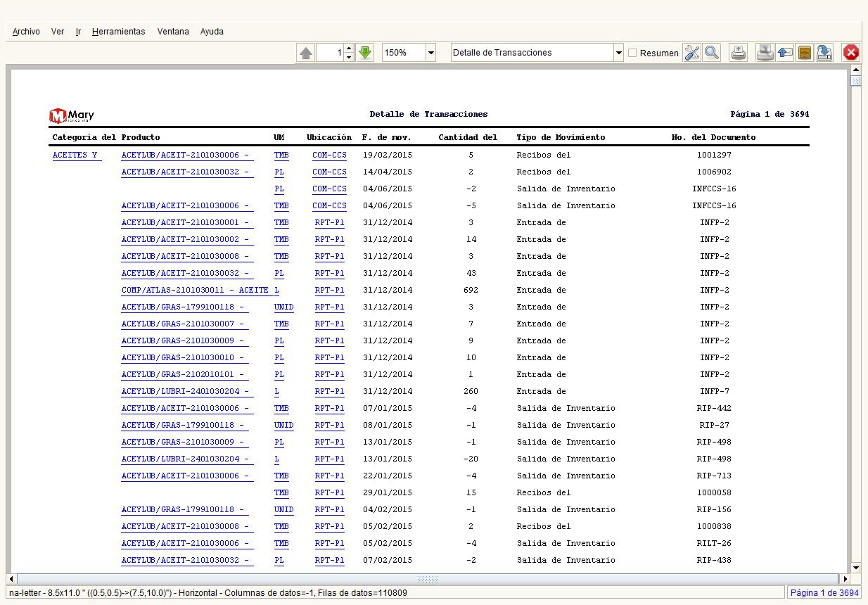The image size is (868, 605).
Task: Go to the previous page arrow
Action: pyautogui.click(x=306, y=53)
